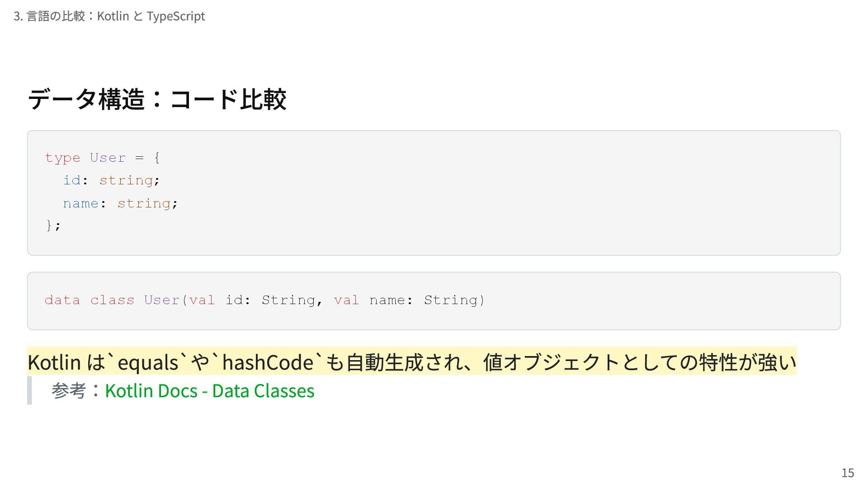The image size is (868, 488).
Task: Select 'User' in the Kotlin data class
Action: click(162, 300)
